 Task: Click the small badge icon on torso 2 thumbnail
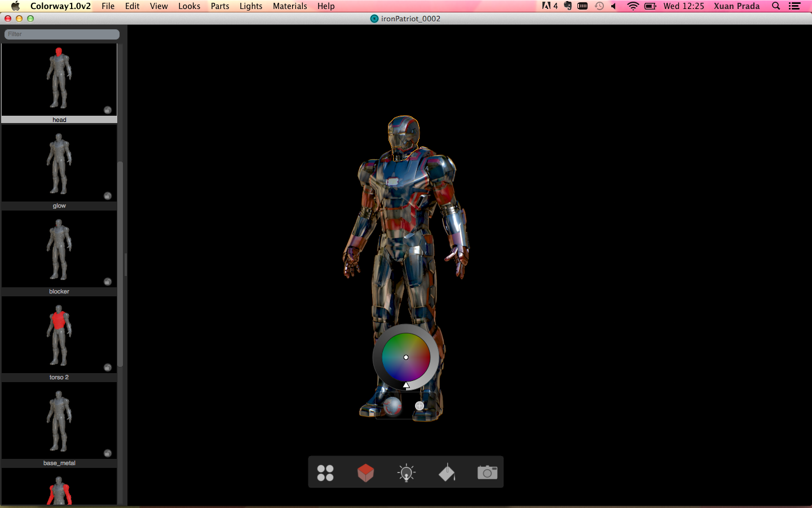tap(108, 367)
